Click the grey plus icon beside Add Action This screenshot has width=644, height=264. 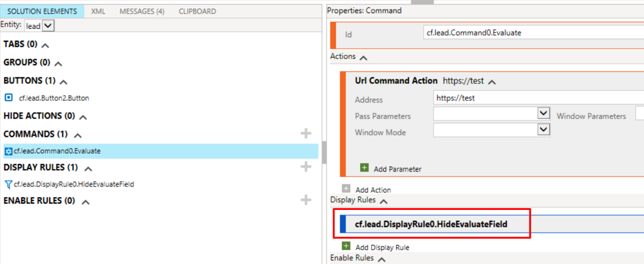(346, 189)
